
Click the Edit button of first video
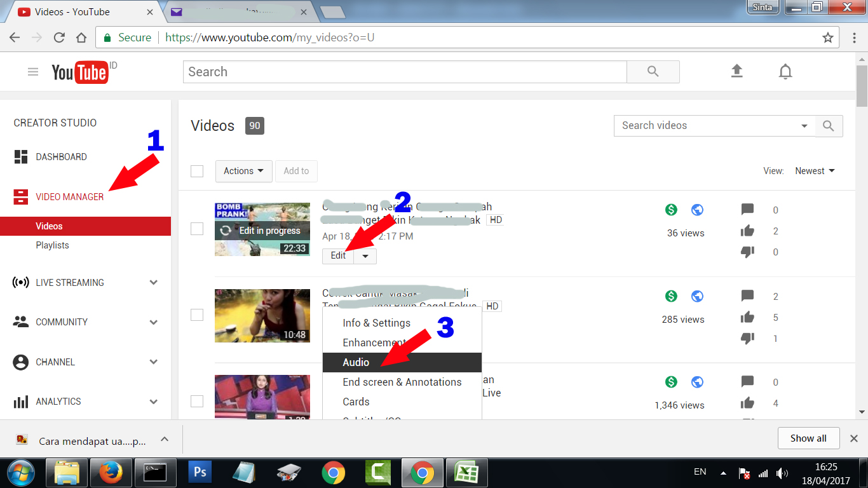pos(338,255)
